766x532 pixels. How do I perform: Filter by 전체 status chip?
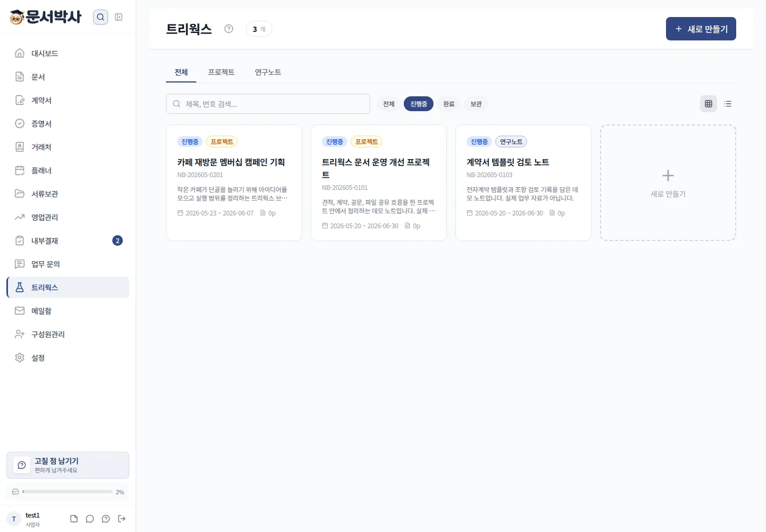pos(389,104)
